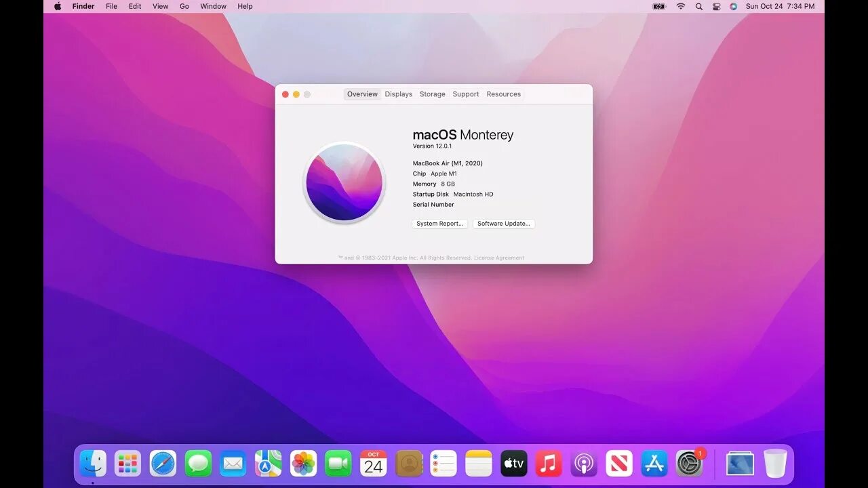Open Messages app in the Dock

coord(198,464)
